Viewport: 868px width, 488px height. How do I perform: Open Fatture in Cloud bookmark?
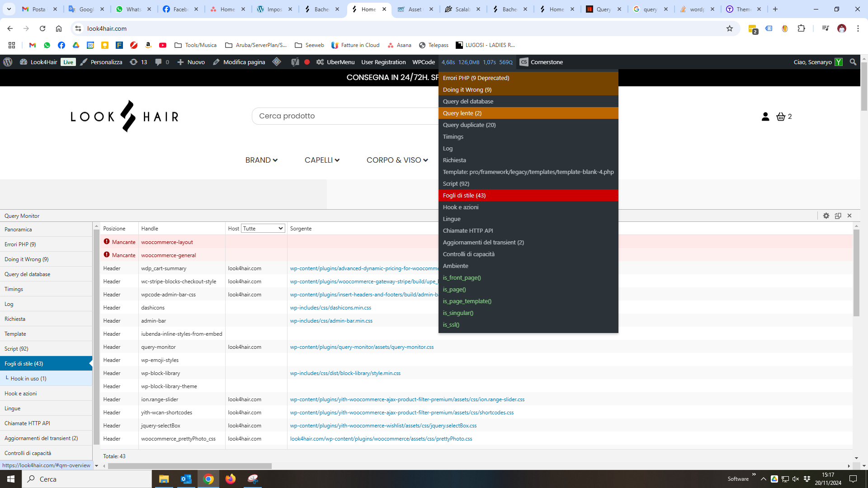point(355,45)
